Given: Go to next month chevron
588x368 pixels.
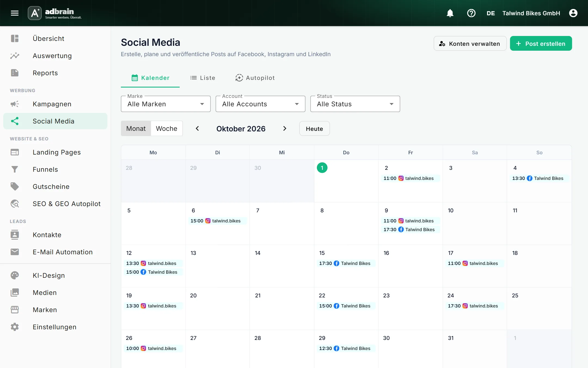Looking at the screenshot, I should click(285, 128).
